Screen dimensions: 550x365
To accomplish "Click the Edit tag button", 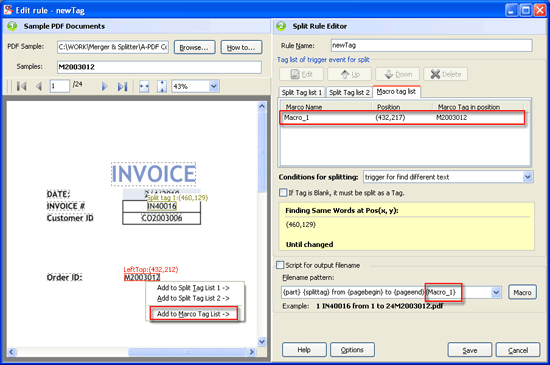I will click(x=301, y=74).
